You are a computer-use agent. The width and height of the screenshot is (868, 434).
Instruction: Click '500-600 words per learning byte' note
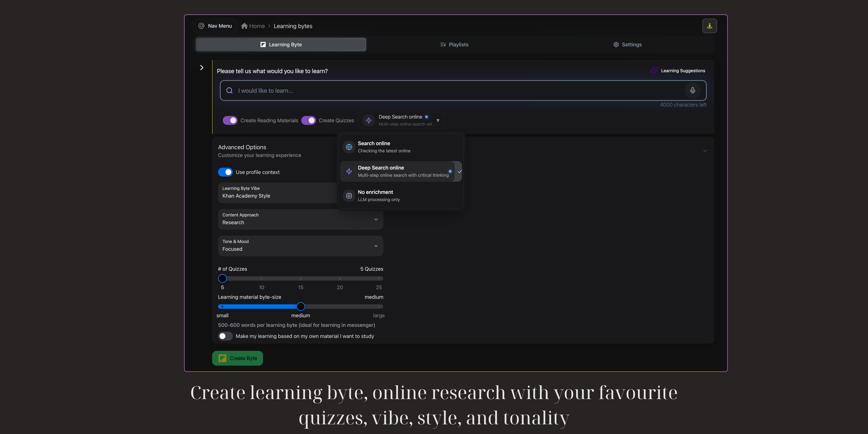coord(296,325)
